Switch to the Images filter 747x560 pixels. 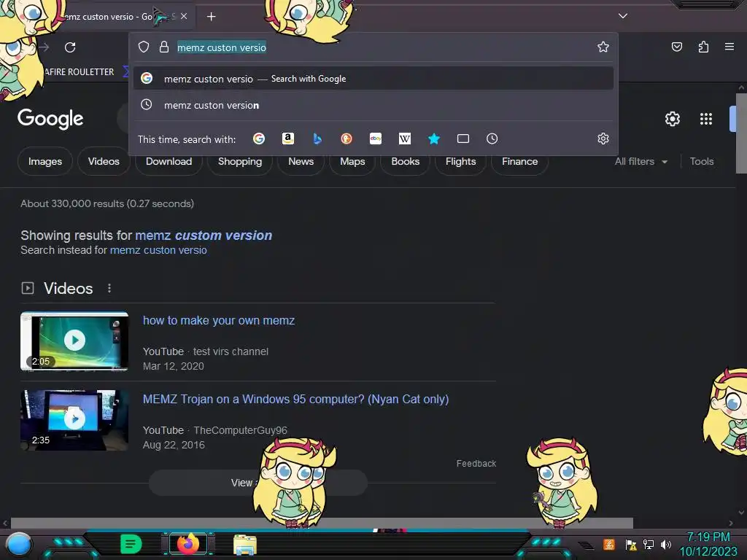point(44,161)
